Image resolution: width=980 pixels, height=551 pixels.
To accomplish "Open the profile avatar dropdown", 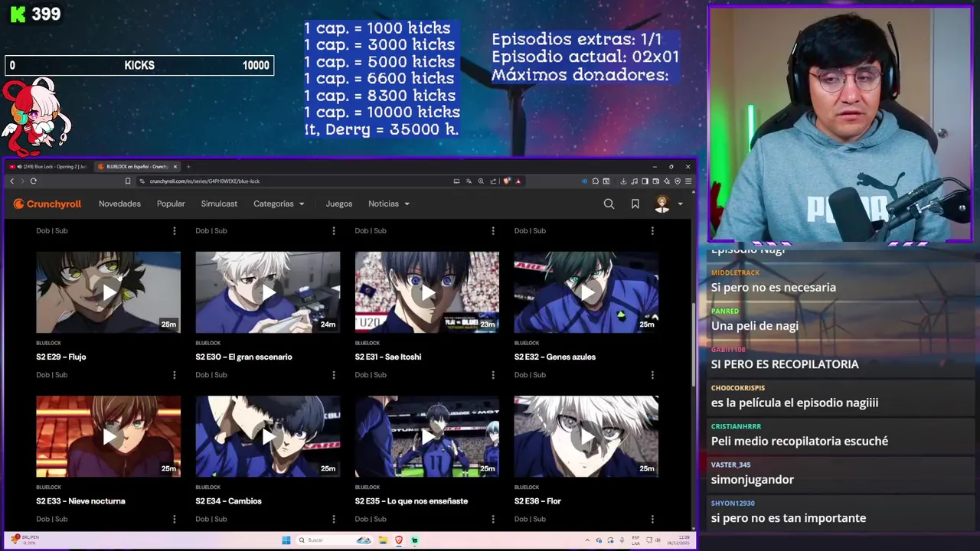I will pyautogui.click(x=668, y=204).
